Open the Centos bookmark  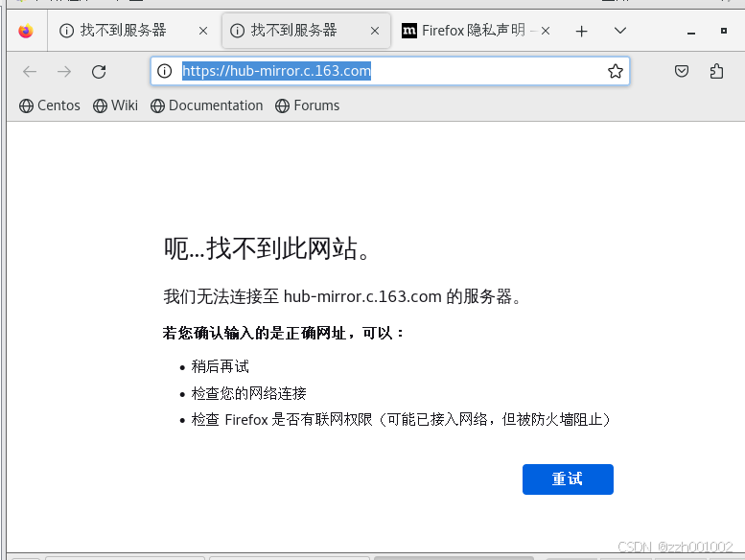click(x=50, y=105)
